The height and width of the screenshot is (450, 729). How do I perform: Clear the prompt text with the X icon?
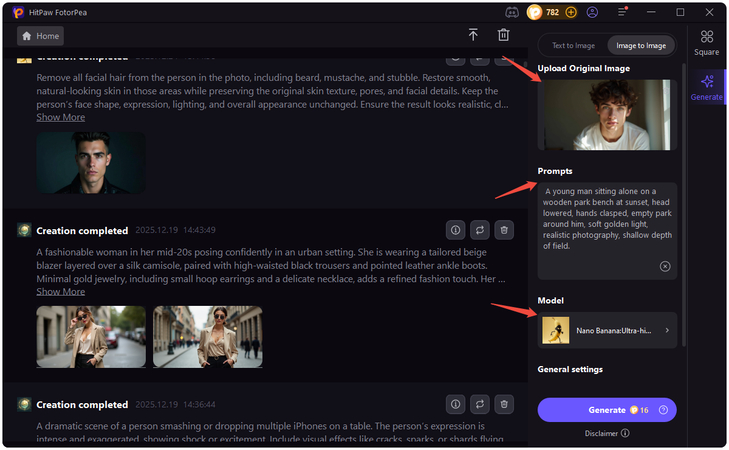click(x=665, y=266)
